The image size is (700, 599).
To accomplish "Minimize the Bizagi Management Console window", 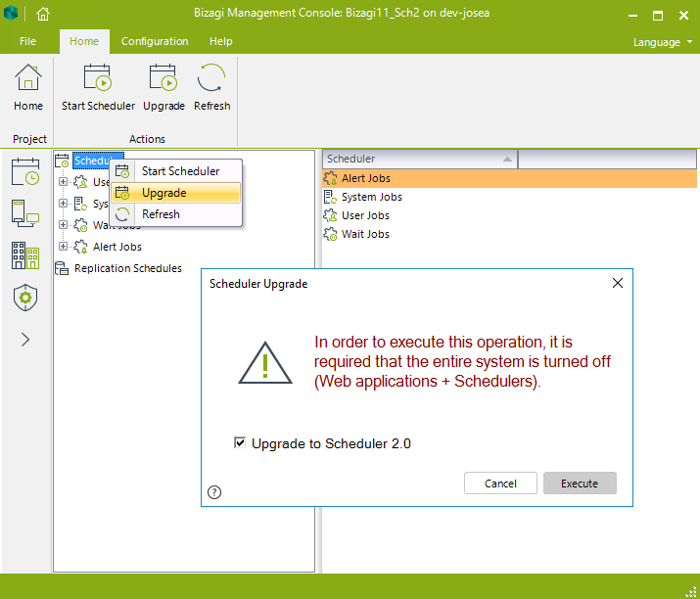I will point(632,16).
